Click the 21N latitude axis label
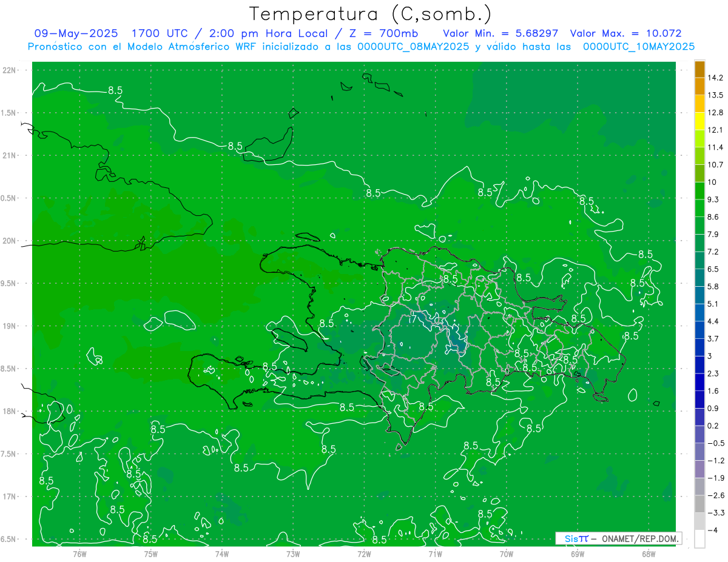Screen dimensions: 728x562 tap(10, 155)
